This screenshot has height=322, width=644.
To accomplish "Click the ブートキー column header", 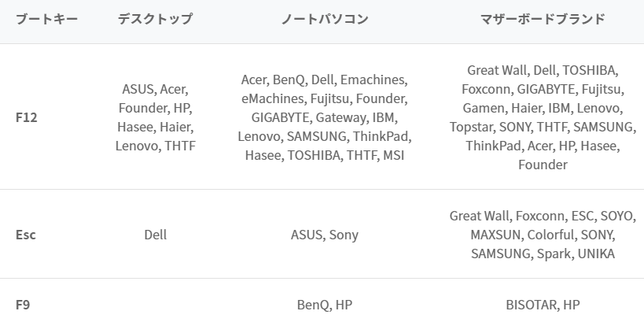I will point(46,20).
